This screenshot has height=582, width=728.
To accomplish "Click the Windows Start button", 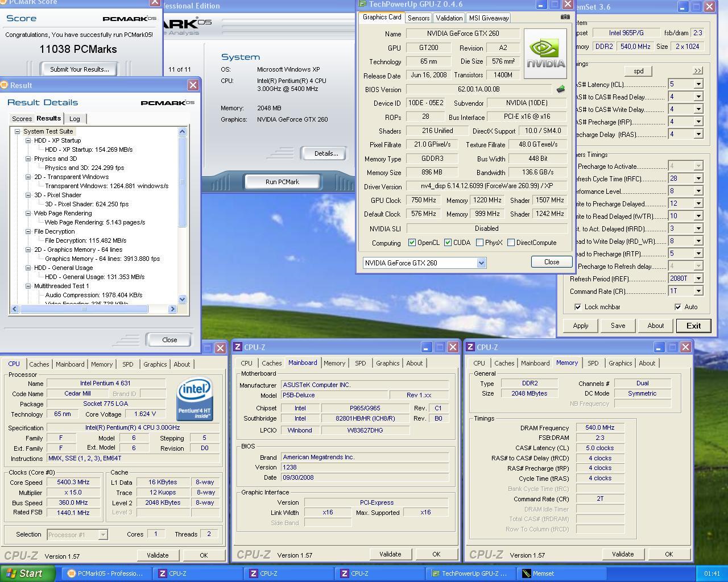I will point(27,573).
